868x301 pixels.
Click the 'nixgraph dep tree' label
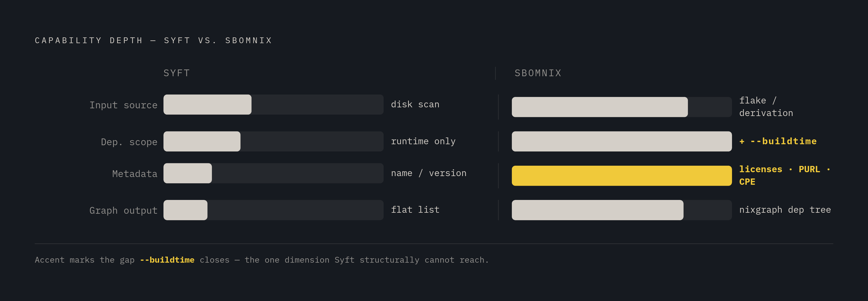click(x=785, y=210)
